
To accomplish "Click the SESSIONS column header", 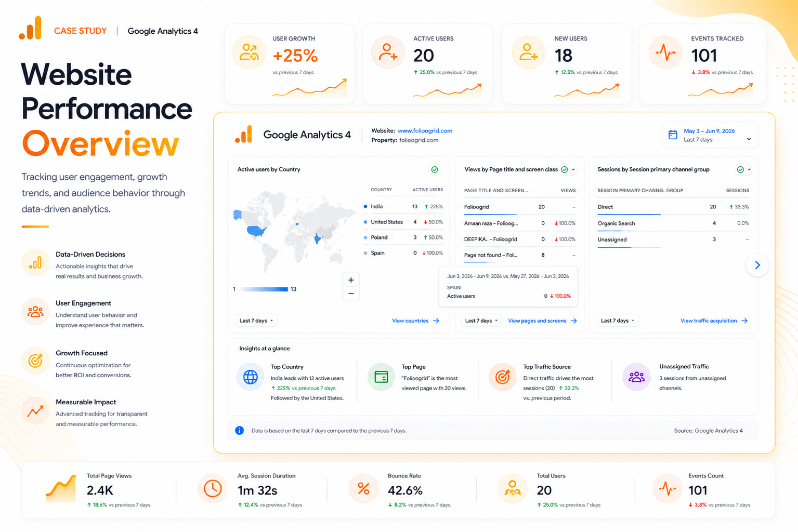I will (738, 190).
